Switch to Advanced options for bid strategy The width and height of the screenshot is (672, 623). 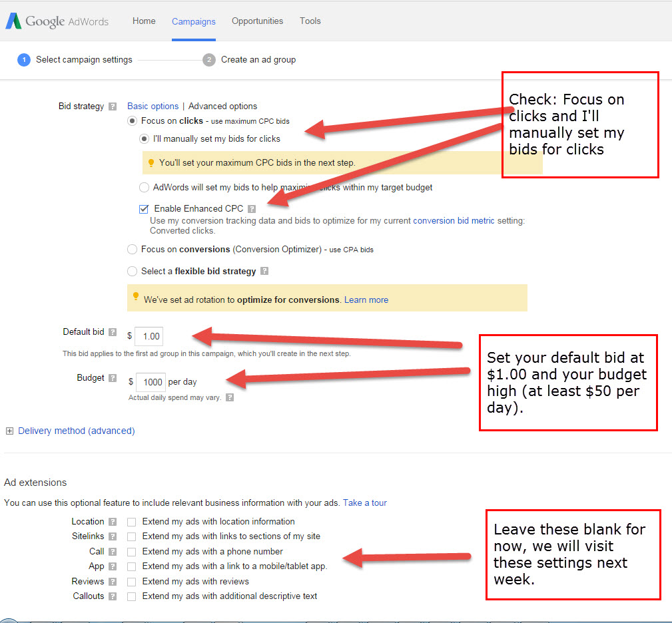coord(222,106)
